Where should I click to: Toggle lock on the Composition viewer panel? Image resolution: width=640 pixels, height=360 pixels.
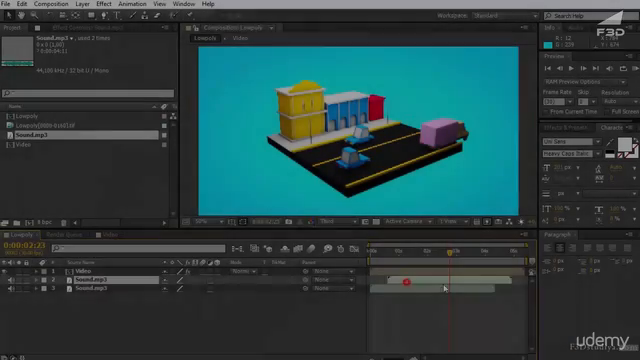(196, 28)
